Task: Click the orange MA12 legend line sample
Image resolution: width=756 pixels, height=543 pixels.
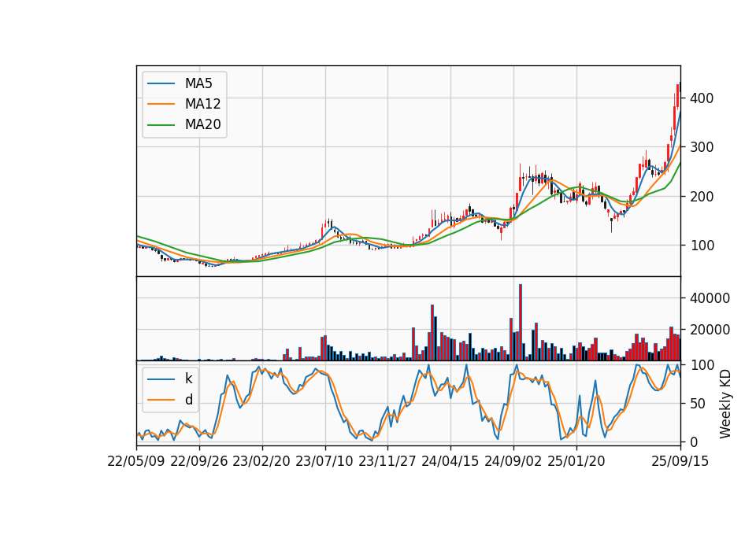Action: (161, 104)
